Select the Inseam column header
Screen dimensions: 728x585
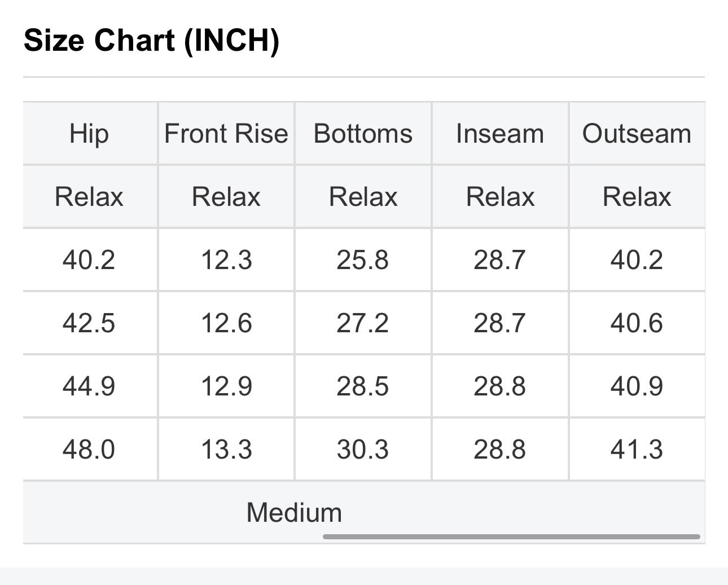click(500, 134)
